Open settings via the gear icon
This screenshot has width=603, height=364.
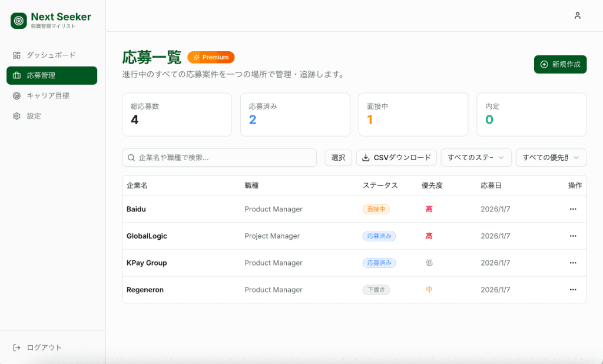coord(16,116)
